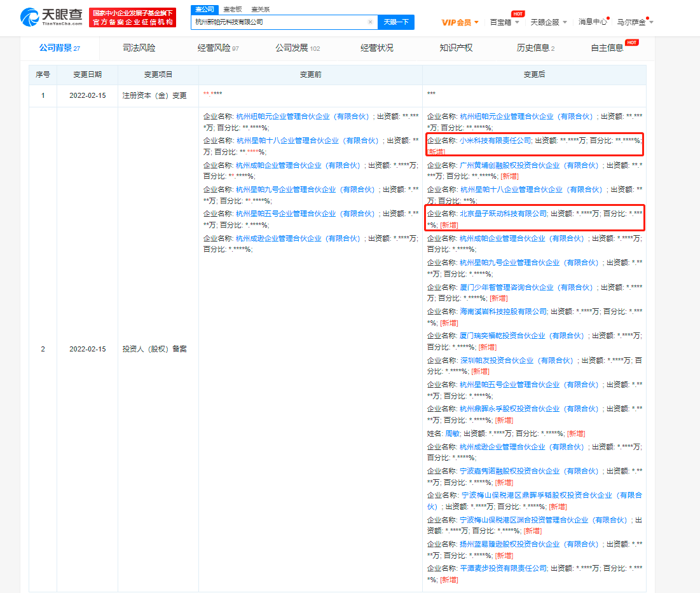The height and width of the screenshot is (593, 700).
Task: Open 杭州星帕九号企业管理合伙企业 in 变更后 column
Action: 529,262
